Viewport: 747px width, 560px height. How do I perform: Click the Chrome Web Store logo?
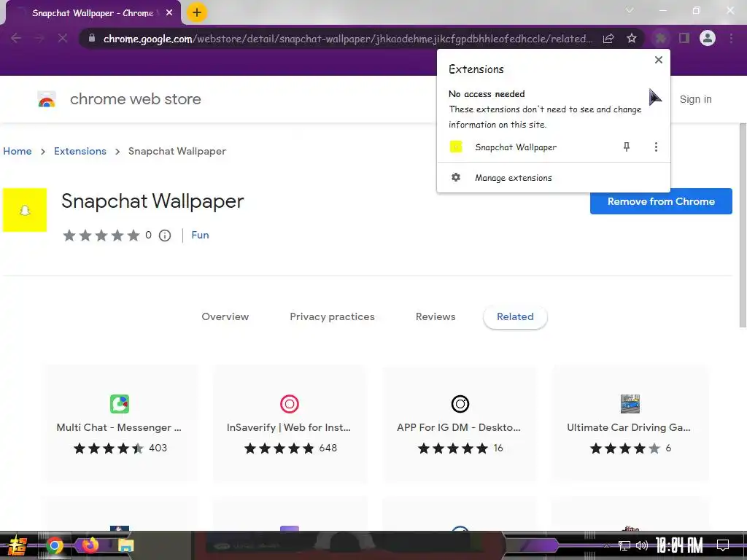click(x=47, y=99)
